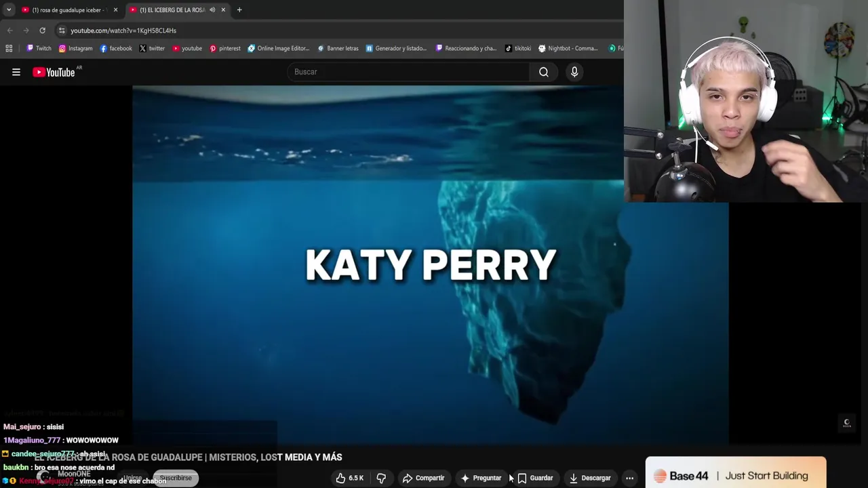Image resolution: width=868 pixels, height=488 pixels.
Task: Open the facebook bookmark
Action: (116, 48)
